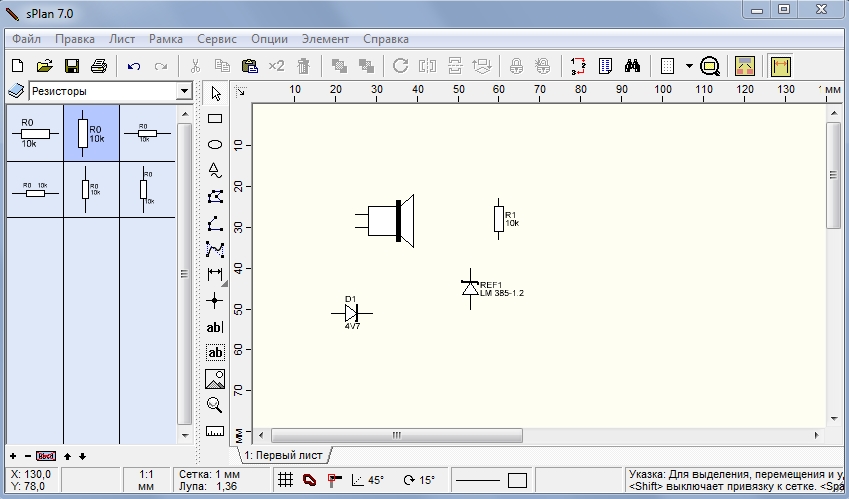Duplicate selection with the x2 icon
The height and width of the screenshot is (499, 849).
(x=276, y=66)
